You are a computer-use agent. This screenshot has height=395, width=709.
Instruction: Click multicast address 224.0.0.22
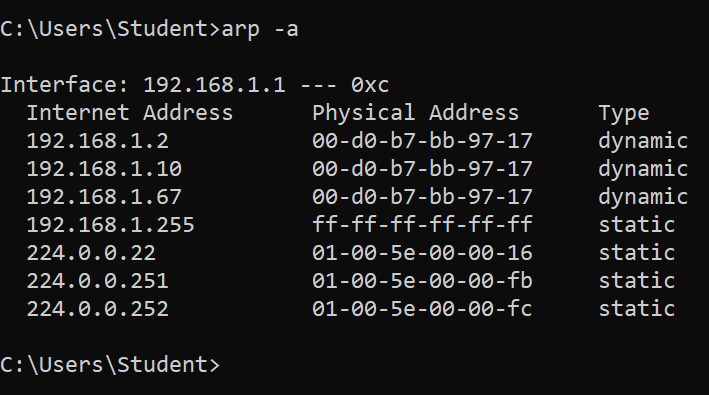coord(91,253)
